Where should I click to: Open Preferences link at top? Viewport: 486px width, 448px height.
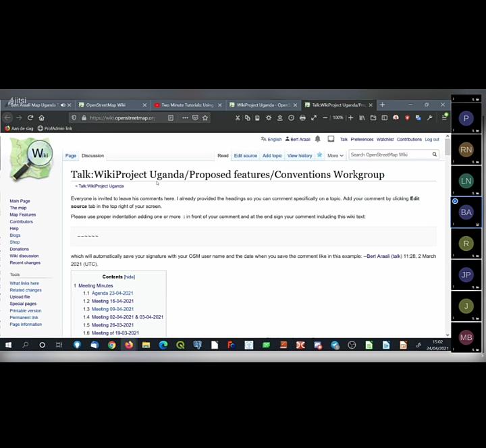(362, 140)
